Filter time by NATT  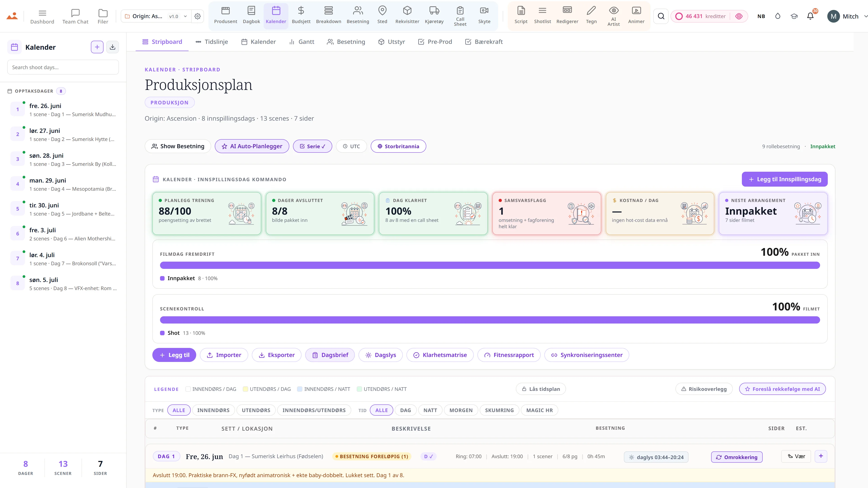tap(430, 410)
